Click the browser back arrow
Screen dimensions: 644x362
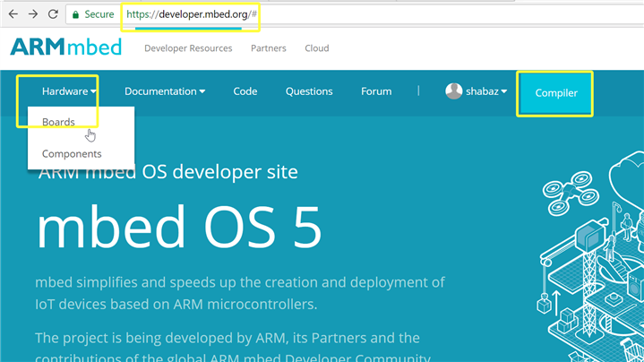coord(13,14)
